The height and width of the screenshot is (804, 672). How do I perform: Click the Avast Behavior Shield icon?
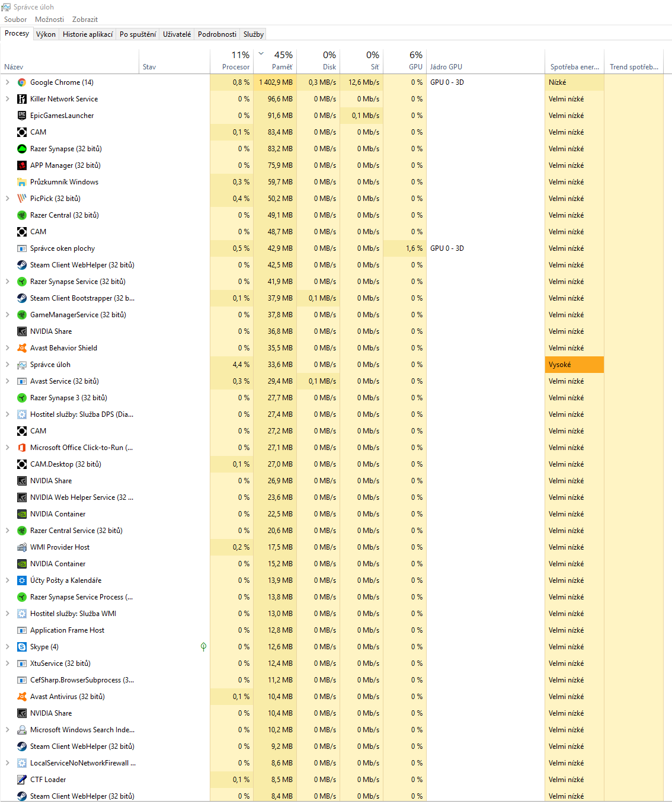[22, 348]
